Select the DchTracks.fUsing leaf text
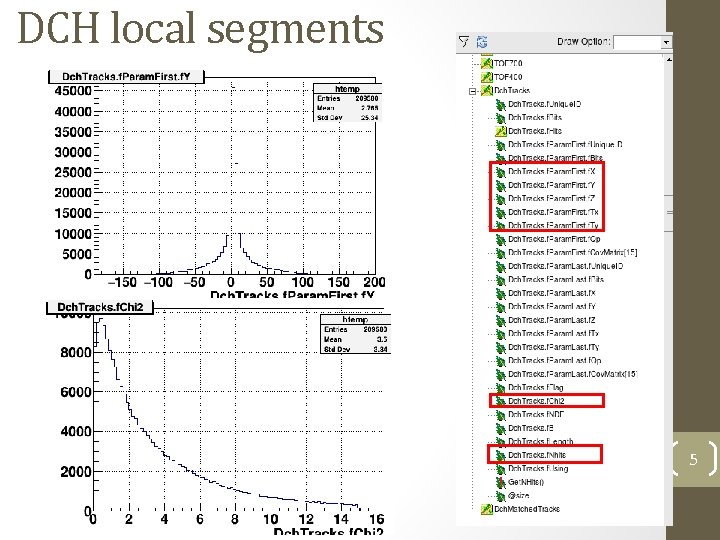This screenshot has height=540, width=720. point(538,469)
